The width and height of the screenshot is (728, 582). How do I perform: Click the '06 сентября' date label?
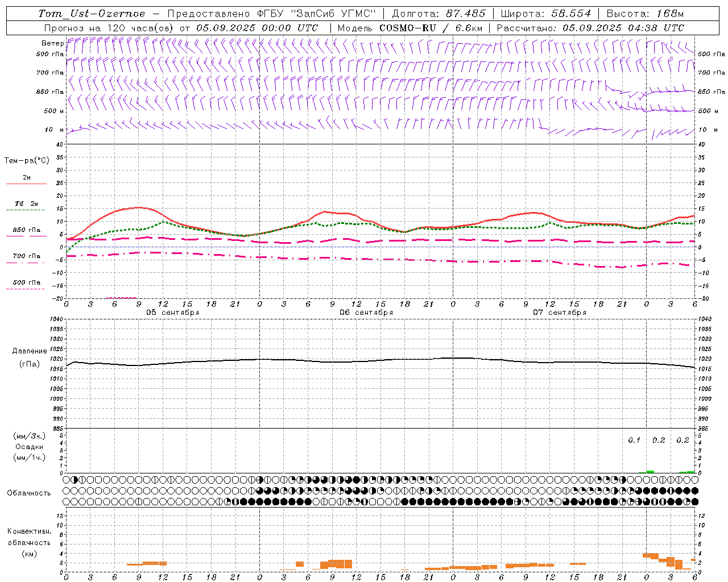coord(366,313)
